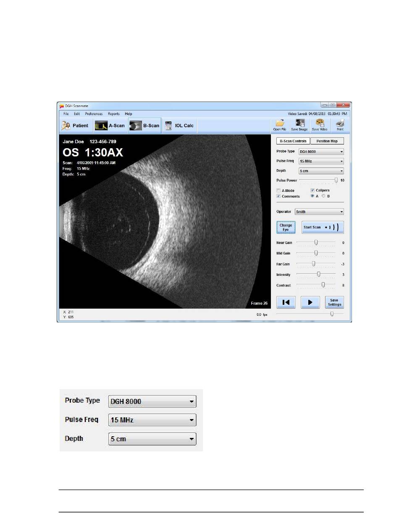399x532 pixels.
Task: Open the Help menu
Action: click(x=129, y=114)
